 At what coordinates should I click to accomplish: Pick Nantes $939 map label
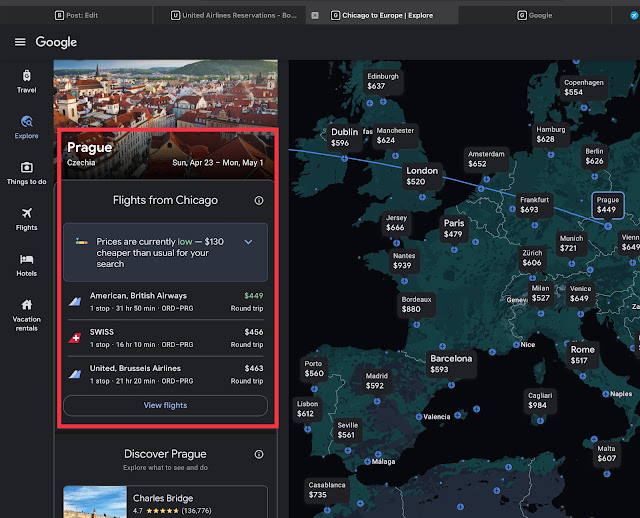click(404, 261)
